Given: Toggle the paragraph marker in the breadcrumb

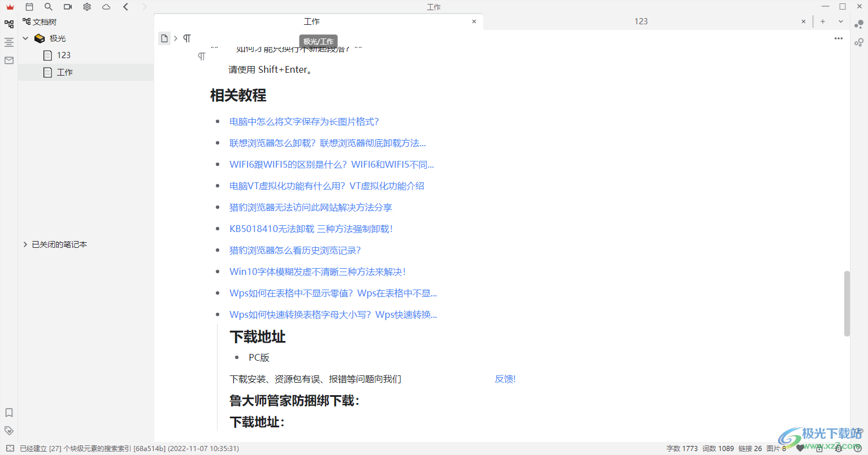Looking at the screenshot, I should pos(186,38).
